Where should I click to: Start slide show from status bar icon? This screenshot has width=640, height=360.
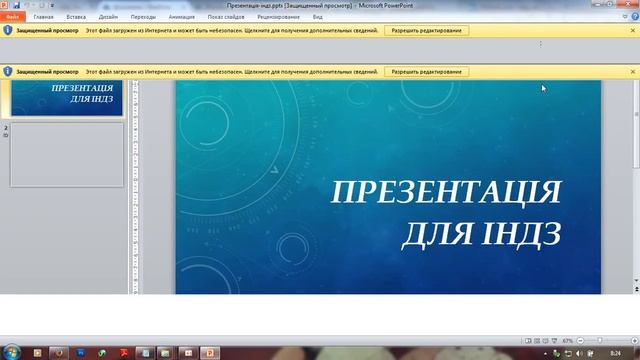[x=554, y=340]
